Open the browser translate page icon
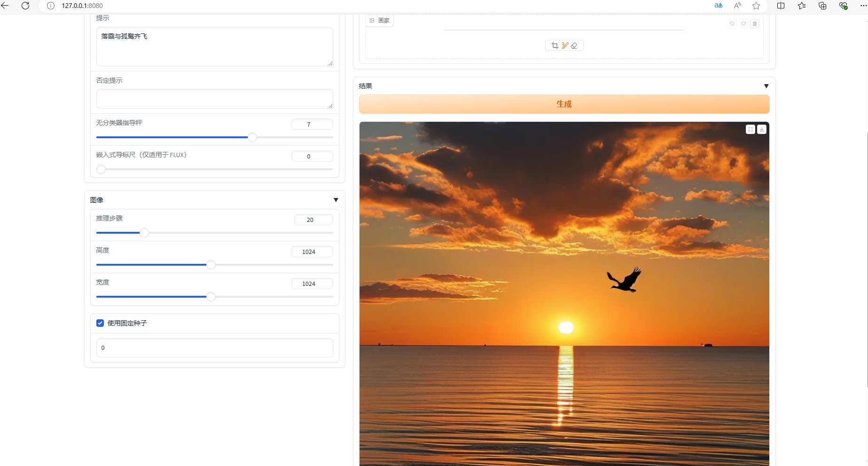The image size is (868, 466). coord(719,6)
